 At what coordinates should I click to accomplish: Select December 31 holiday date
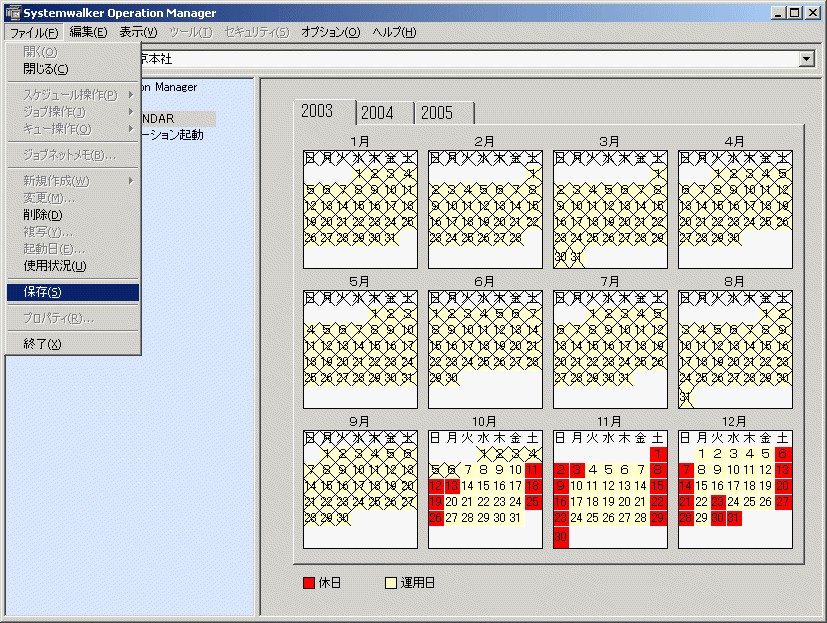click(734, 518)
